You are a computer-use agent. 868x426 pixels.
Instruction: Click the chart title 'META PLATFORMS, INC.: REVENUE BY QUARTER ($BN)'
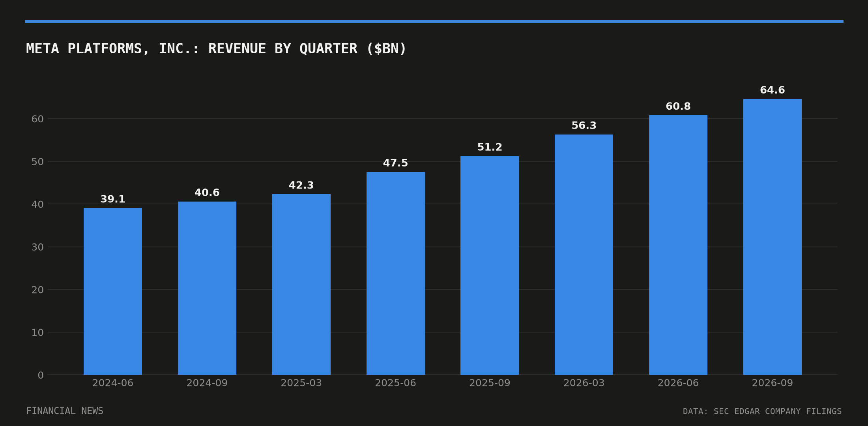(216, 49)
